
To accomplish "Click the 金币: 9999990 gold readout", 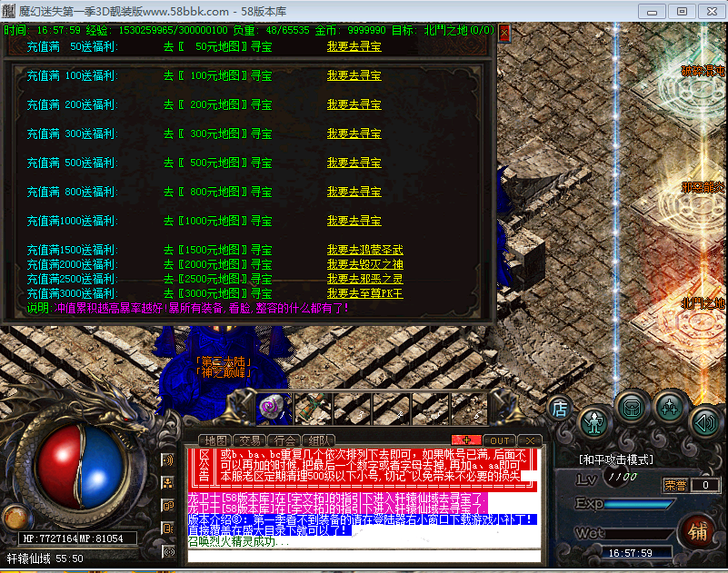I will pos(350,30).
